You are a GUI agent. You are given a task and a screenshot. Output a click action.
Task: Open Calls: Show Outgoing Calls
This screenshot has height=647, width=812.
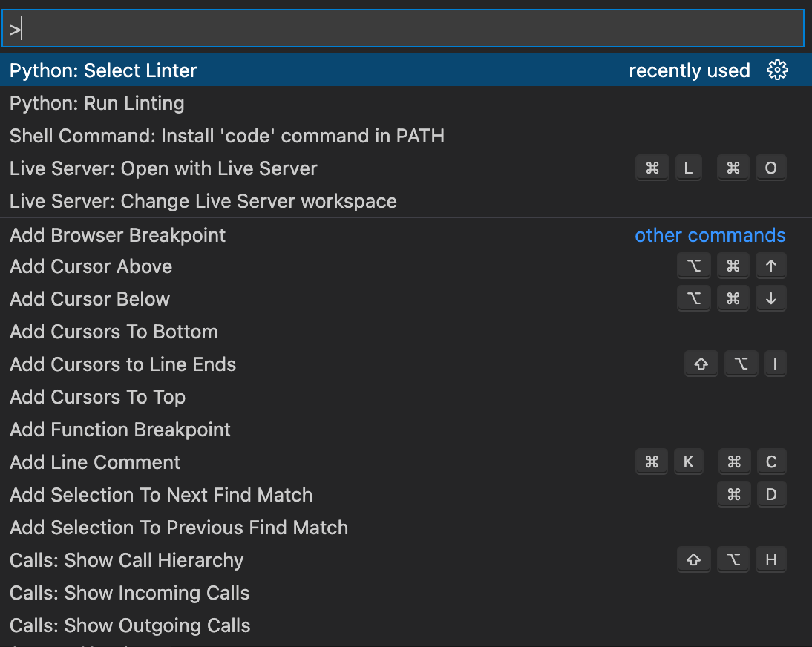(x=406, y=625)
